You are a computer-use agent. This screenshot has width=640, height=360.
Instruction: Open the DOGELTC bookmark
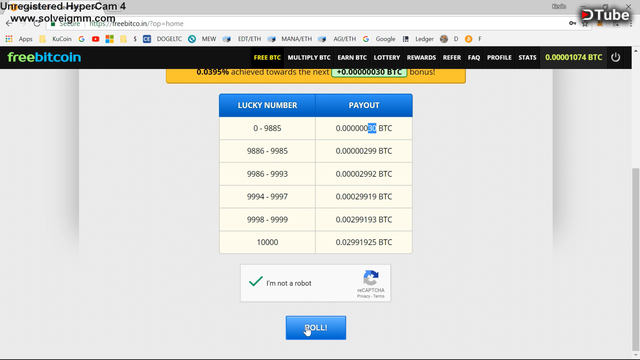[x=169, y=39]
